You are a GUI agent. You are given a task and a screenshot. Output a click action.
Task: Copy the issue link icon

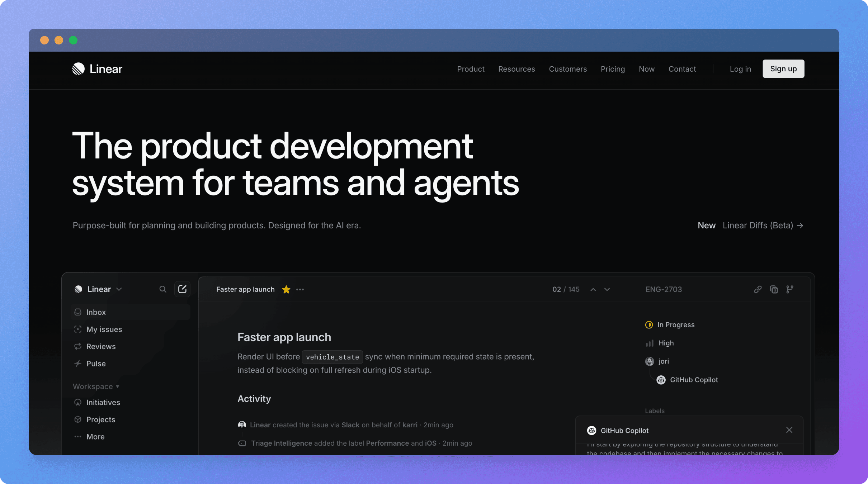click(758, 289)
